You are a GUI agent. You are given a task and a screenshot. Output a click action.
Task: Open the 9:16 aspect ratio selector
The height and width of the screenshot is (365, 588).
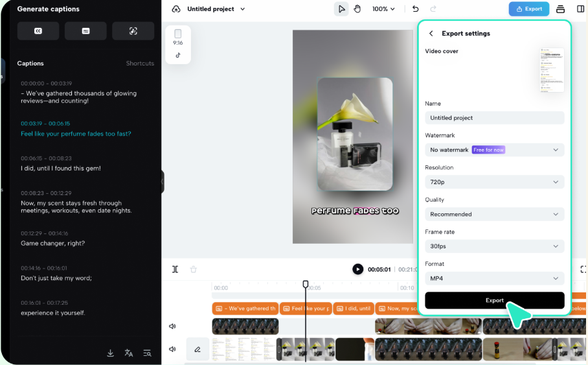pos(177,38)
